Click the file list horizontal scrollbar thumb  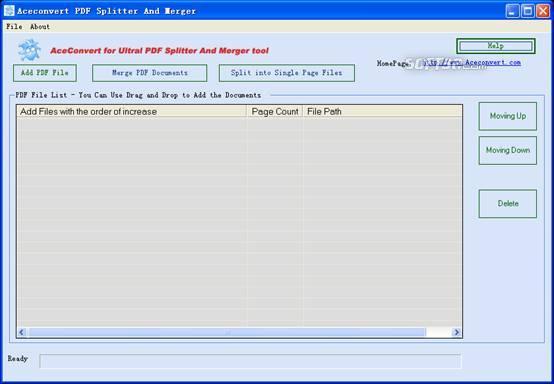click(227, 332)
